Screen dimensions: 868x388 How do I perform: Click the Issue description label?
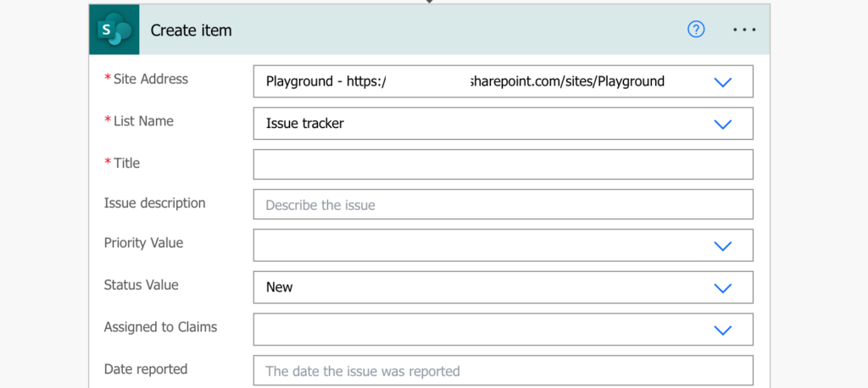[x=154, y=202]
